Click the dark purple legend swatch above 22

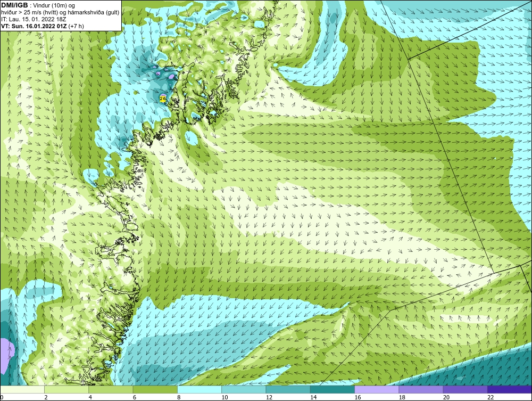click(510, 389)
